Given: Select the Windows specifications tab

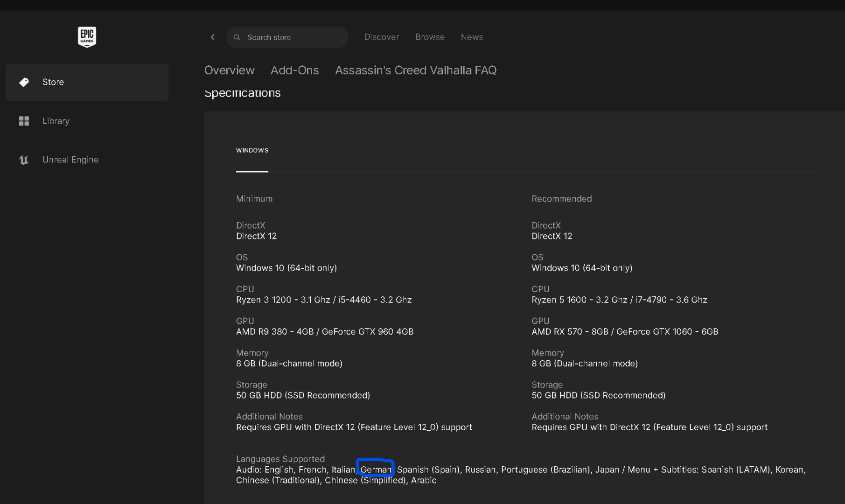Looking at the screenshot, I should tap(252, 150).
